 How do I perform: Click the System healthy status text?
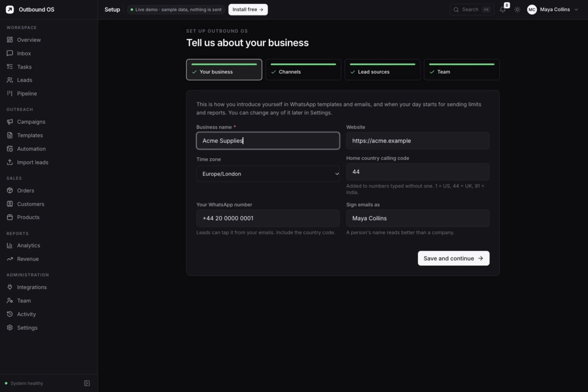pyautogui.click(x=27, y=383)
